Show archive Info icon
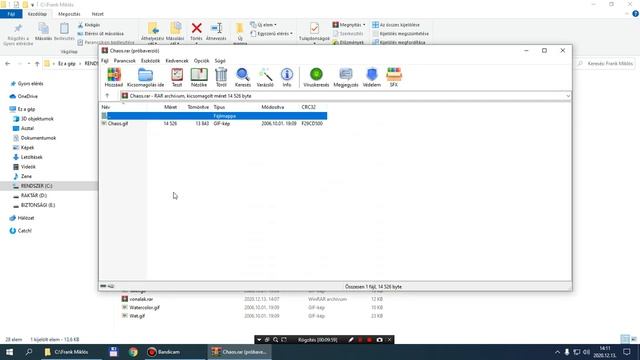 287,77
